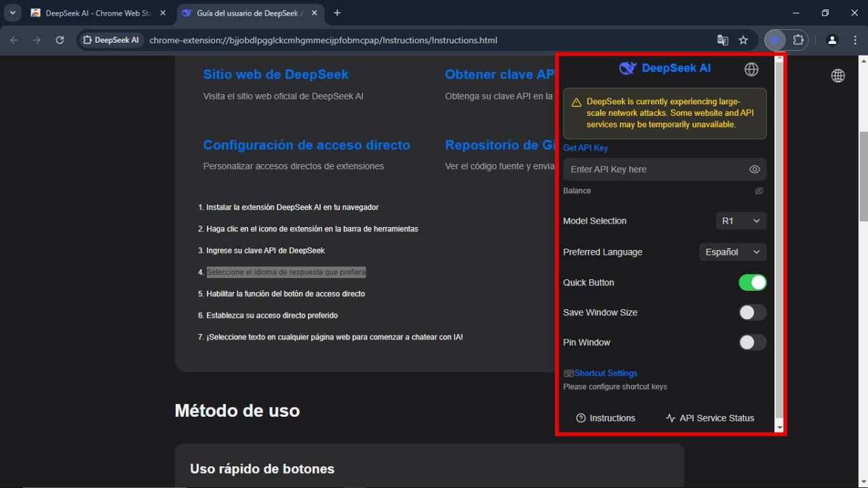Open the Get API Key link
The image size is (868, 488).
pos(585,148)
